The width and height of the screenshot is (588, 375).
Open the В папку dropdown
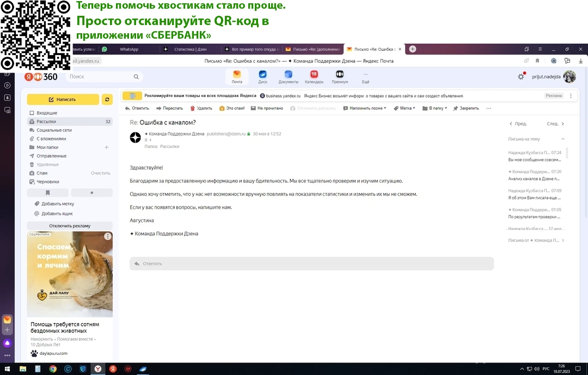click(x=434, y=108)
